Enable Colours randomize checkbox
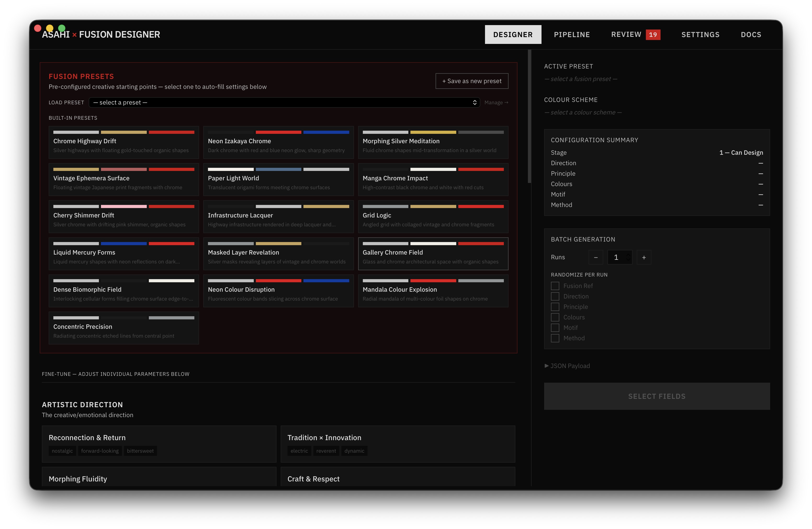This screenshot has height=529, width=812. (x=555, y=317)
